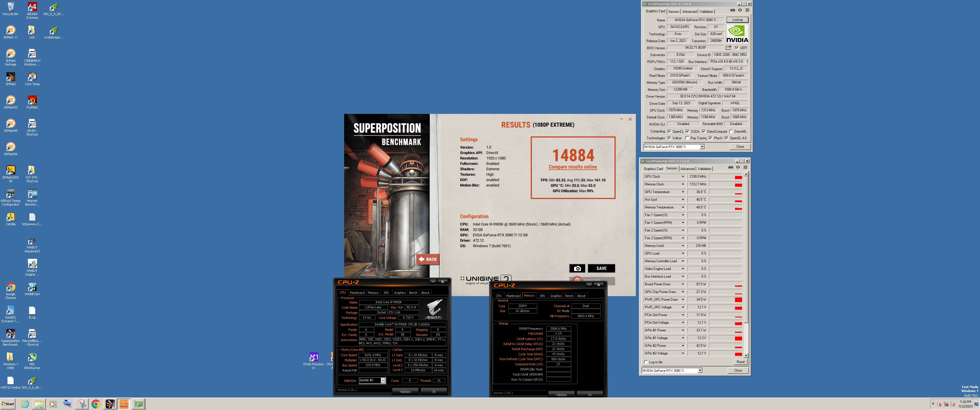
Task: Toggle Vulkan checkbox
Action: pos(669,138)
